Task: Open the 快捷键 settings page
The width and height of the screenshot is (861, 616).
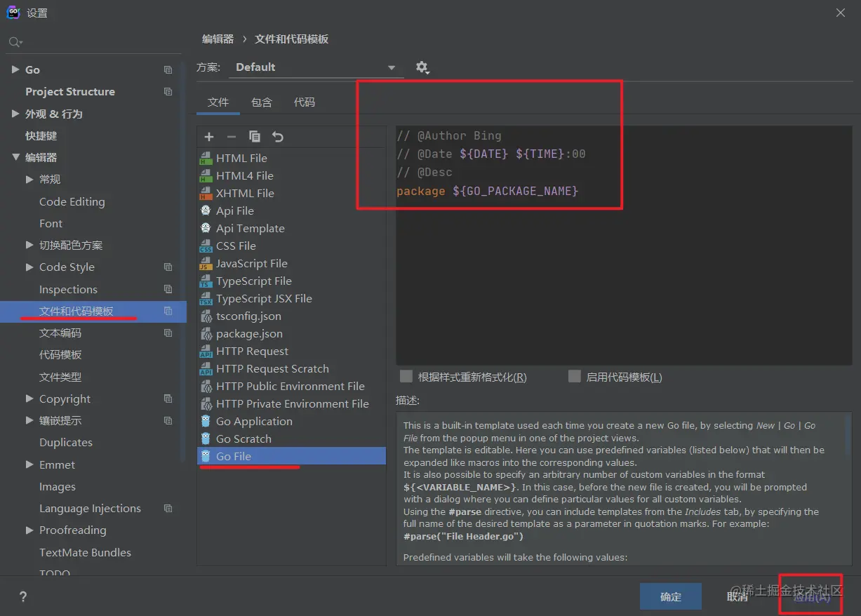Action: point(41,135)
